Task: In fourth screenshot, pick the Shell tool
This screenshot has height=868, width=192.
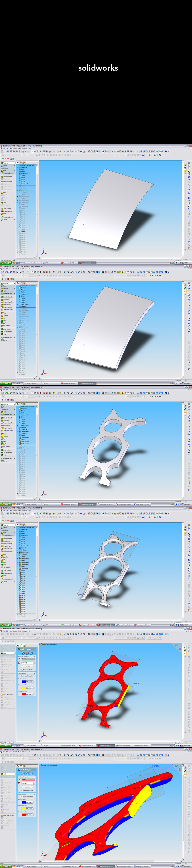Action: pos(3,562)
